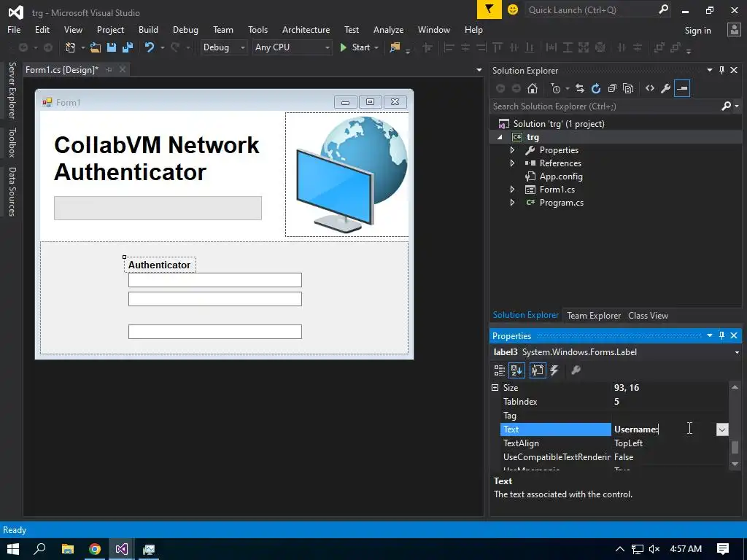747x560 pixels.
Task: Undo the last action with the blue arrow icon
Action: click(x=150, y=47)
